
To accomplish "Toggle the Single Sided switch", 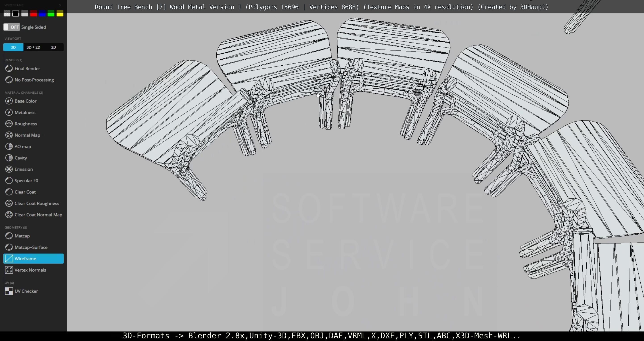I will (12, 27).
